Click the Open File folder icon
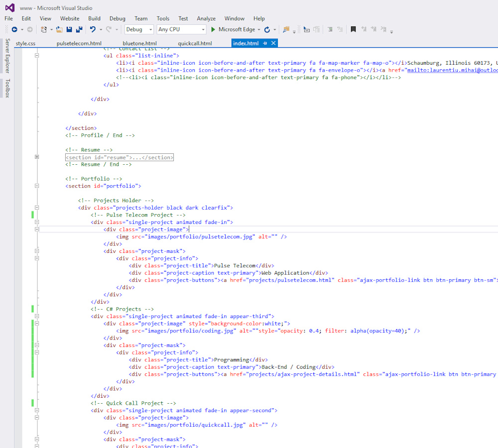The width and height of the screenshot is (498, 448). pos(59,30)
